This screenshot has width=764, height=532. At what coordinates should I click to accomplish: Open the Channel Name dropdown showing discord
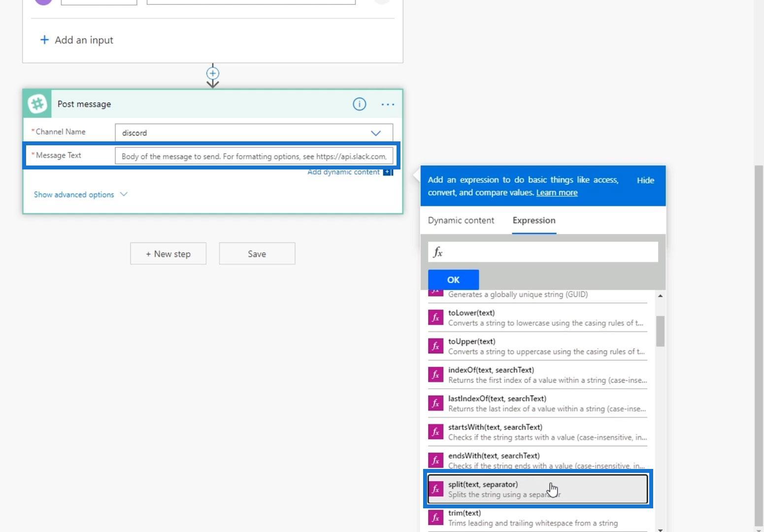(x=254, y=133)
